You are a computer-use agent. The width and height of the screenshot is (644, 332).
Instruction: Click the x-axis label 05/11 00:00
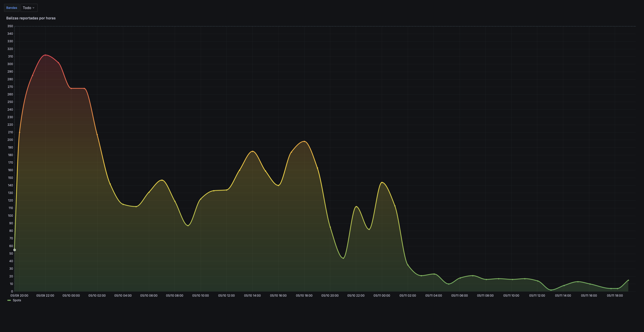click(382, 295)
